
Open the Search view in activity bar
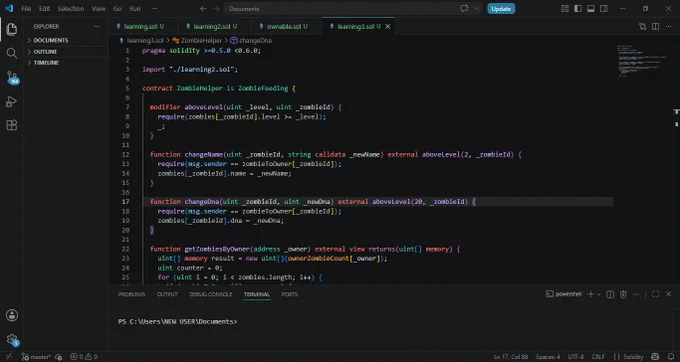click(x=12, y=53)
